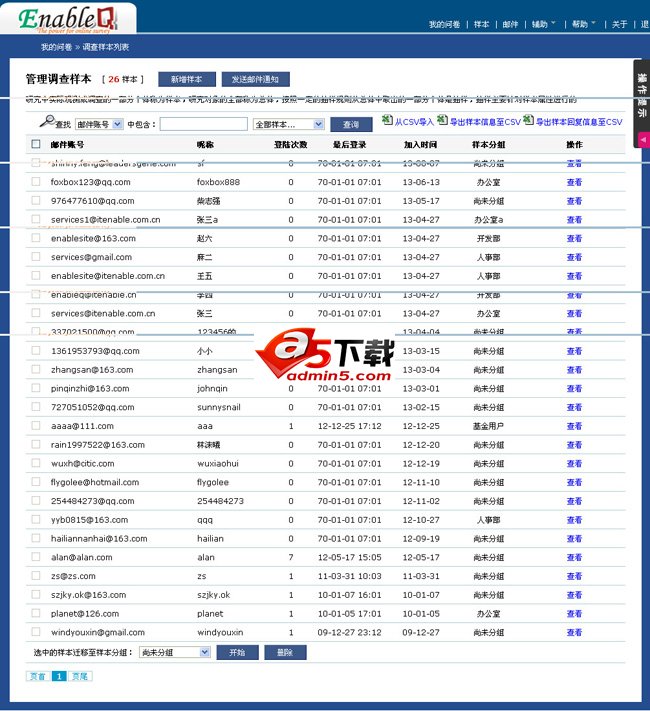Go to first page with 页首
Screen dimensions: 650x711
(x=38, y=676)
